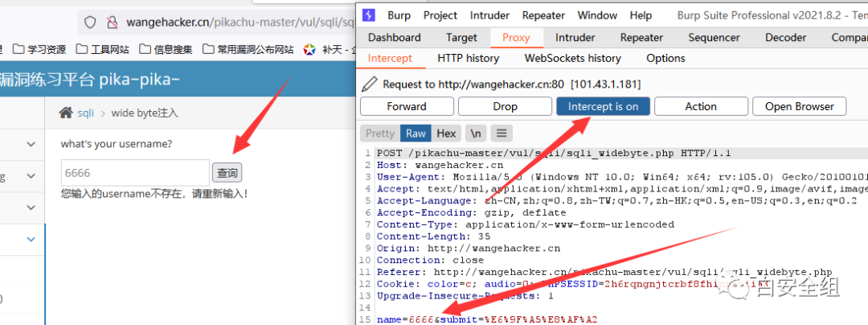Image resolution: width=868 pixels, height=325 pixels.
Task: Expand the first sidebar menu chevron
Action: pos(31,145)
